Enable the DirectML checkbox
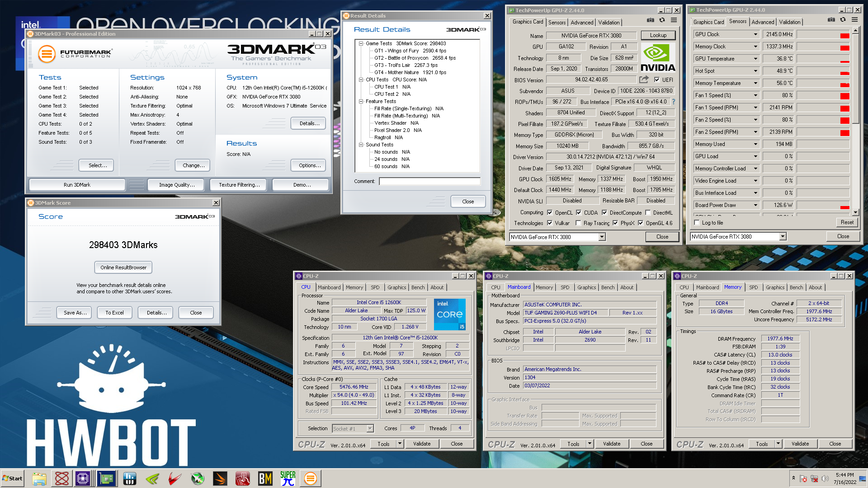The height and width of the screenshot is (488, 868). pyautogui.click(x=648, y=213)
